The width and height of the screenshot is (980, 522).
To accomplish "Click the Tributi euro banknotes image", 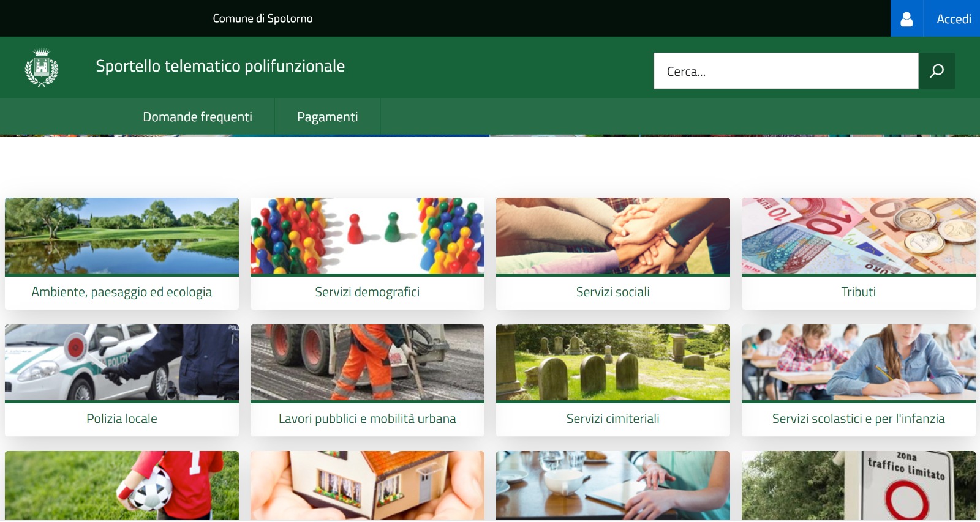I will (x=859, y=236).
